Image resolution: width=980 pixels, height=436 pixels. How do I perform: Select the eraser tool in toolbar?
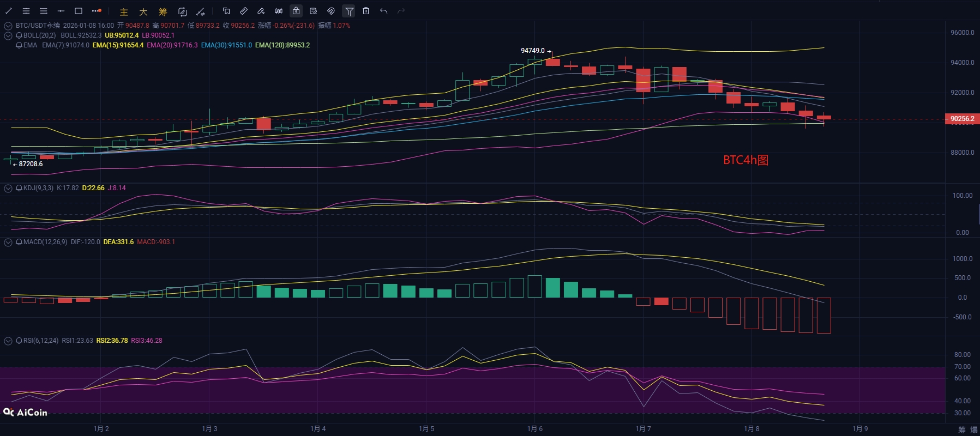[261, 11]
